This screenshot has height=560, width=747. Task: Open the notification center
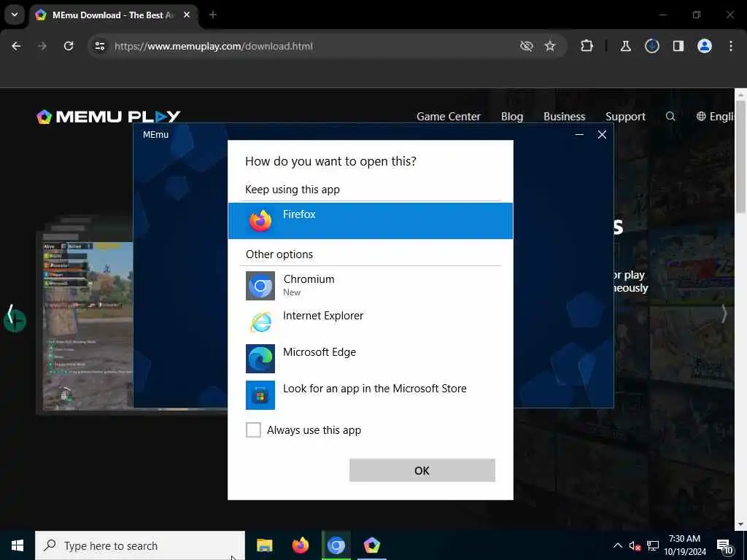tap(724, 546)
